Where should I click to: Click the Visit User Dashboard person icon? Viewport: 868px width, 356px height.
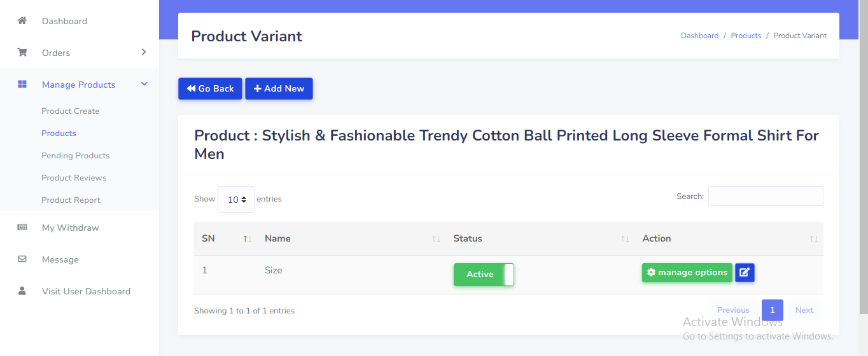22,291
